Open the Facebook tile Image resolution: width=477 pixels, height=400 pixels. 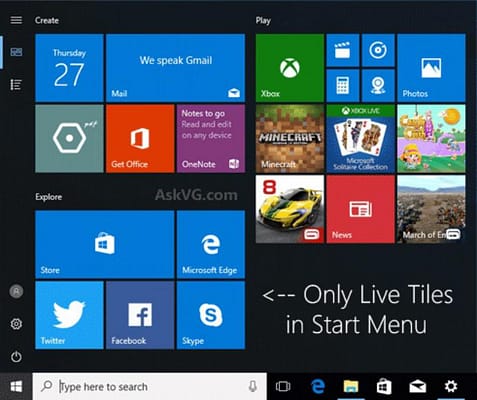tap(140, 315)
